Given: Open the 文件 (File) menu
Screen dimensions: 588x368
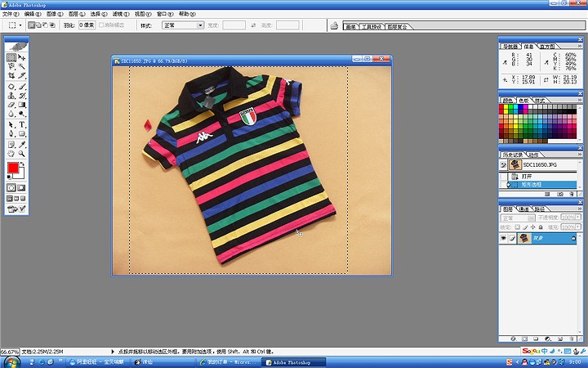Looking at the screenshot, I should pyautogui.click(x=11, y=14).
